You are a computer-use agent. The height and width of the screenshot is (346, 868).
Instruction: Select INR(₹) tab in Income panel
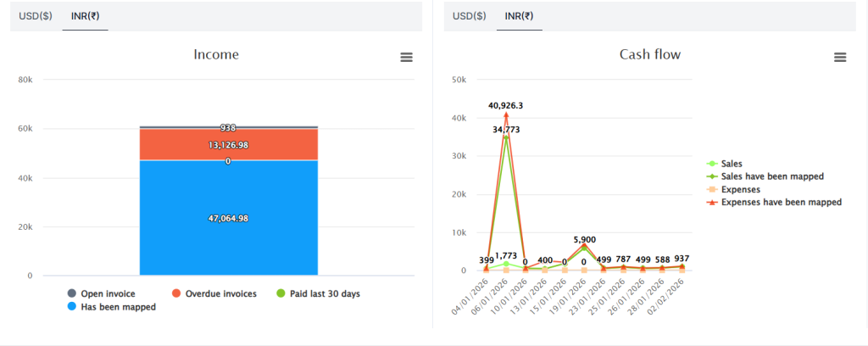[x=85, y=16]
